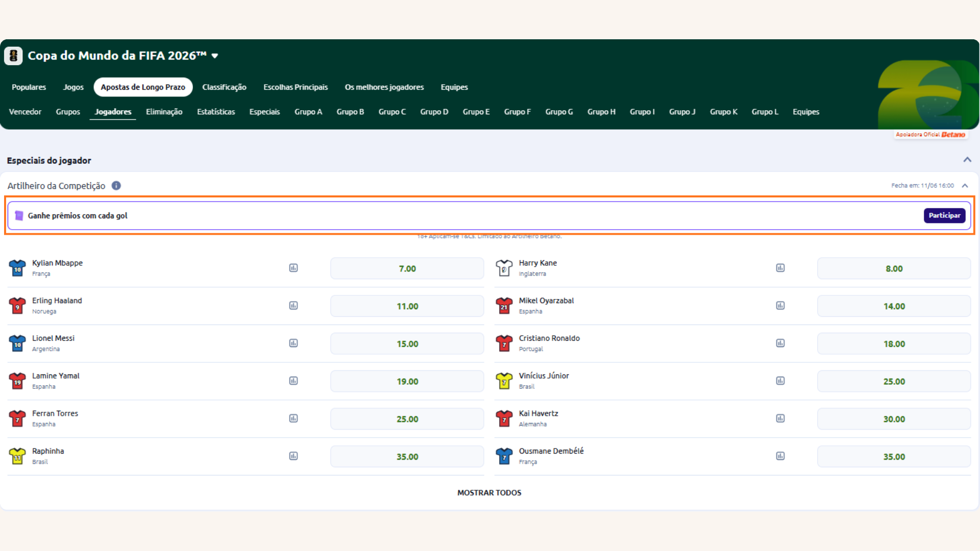Open stats icon for Harry Kane
This screenshot has height=551, width=980.
pyautogui.click(x=780, y=268)
